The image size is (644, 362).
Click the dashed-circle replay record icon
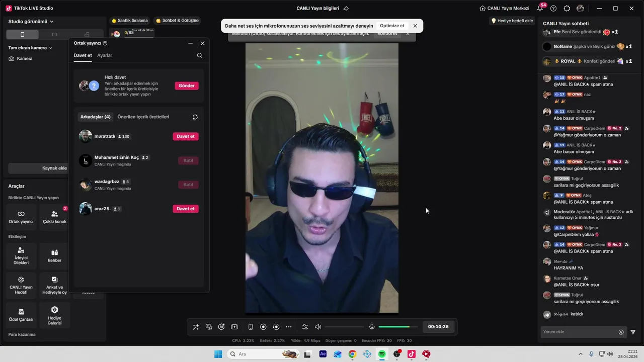pyautogui.click(x=276, y=327)
